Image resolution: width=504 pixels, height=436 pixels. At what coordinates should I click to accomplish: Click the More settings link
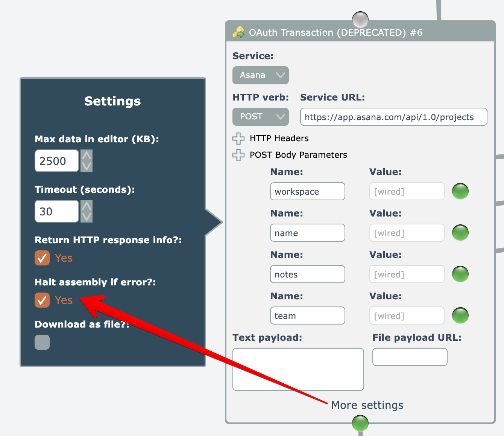[x=367, y=405]
